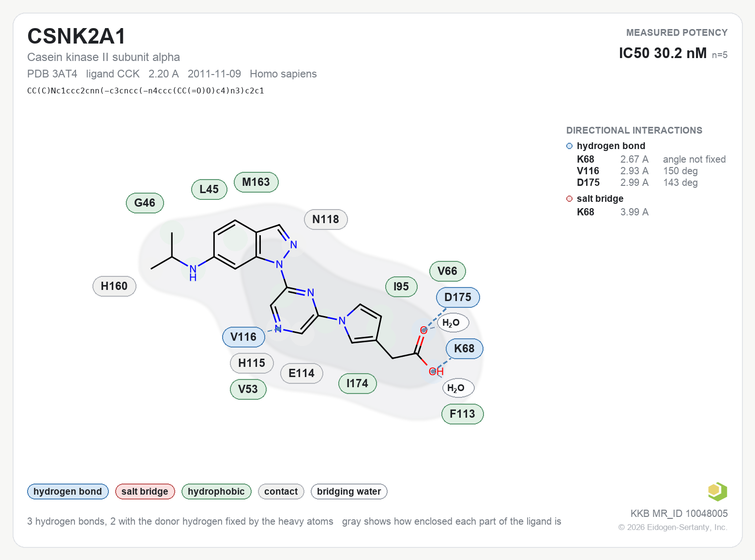
Task: Click the I95 residue label
Action: click(x=401, y=287)
